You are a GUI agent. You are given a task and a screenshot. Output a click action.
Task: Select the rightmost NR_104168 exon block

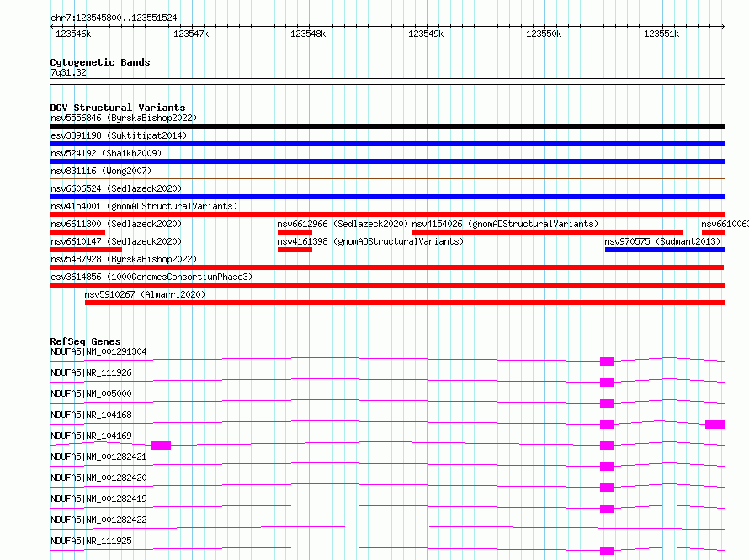click(x=715, y=425)
